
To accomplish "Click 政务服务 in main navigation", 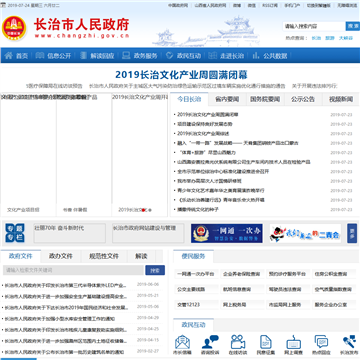I will pyautogui.click(x=145, y=56).
